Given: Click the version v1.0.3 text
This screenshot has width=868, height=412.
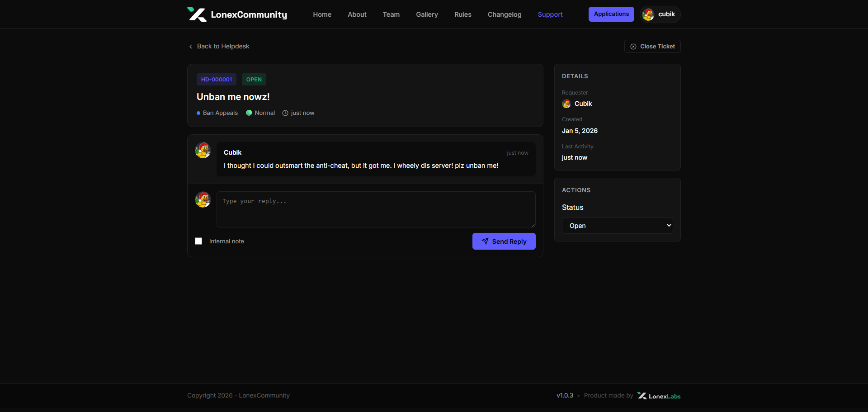Looking at the screenshot, I should click(x=565, y=395).
